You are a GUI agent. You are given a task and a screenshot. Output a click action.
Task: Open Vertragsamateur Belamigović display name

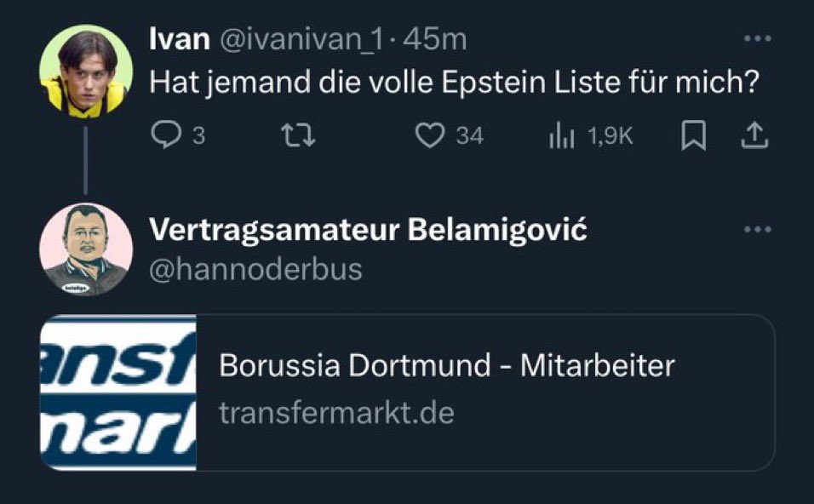coord(368,230)
